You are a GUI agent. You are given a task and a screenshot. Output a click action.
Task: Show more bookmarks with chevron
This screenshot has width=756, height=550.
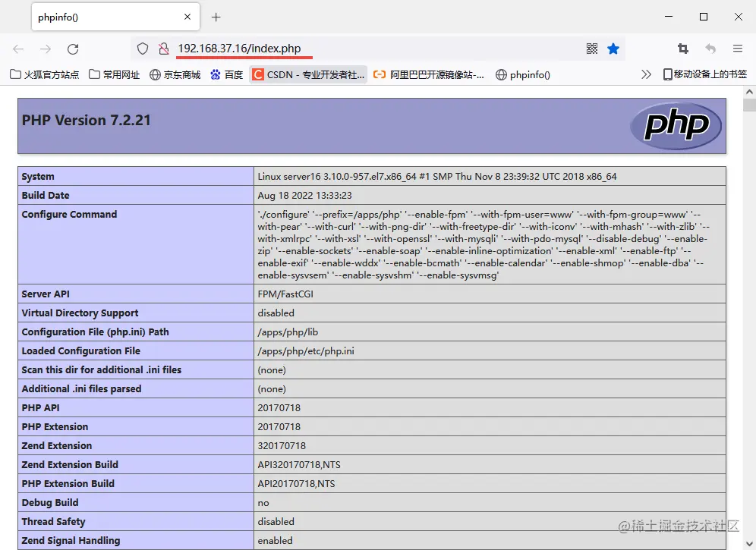(x=646, y=74)
